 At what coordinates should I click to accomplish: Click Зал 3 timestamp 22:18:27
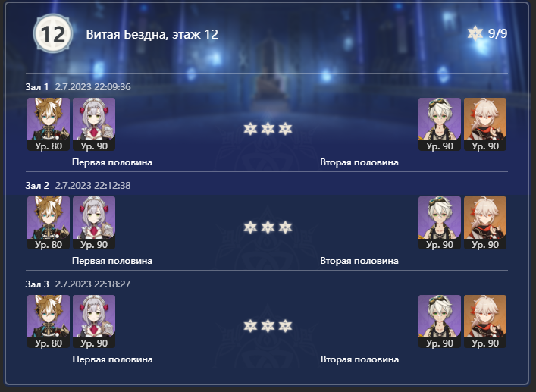point(93,284)
